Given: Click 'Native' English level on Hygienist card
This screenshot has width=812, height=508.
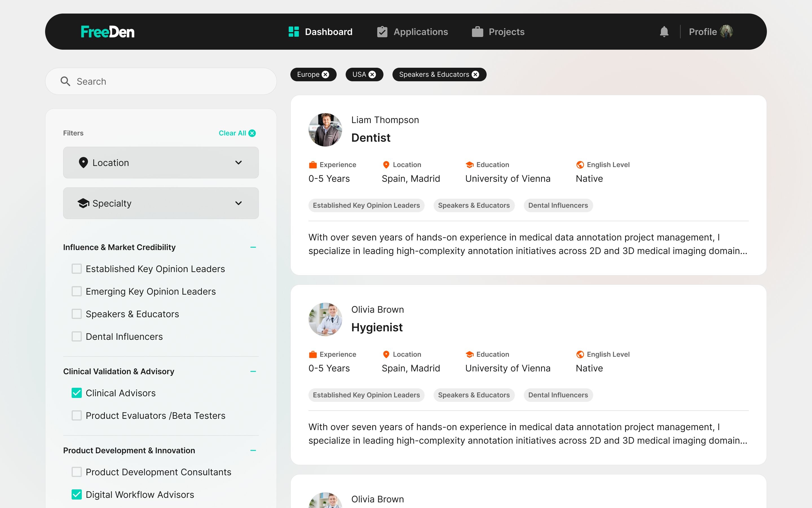Looking at the screenshot, I should point(589,369).
